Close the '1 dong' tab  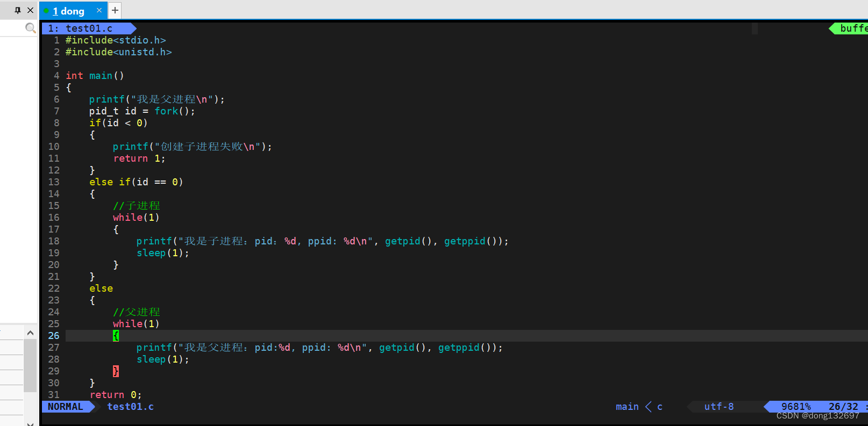point(99,10)
